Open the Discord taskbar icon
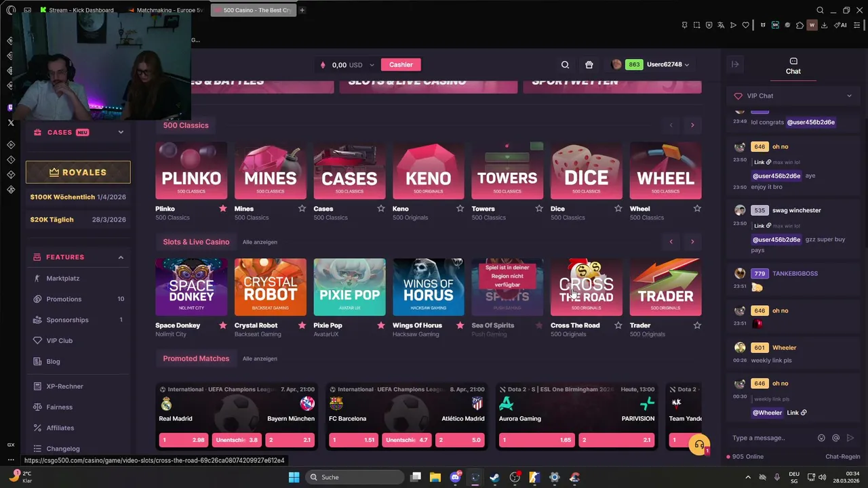868x488 pixels. [455, 477]
